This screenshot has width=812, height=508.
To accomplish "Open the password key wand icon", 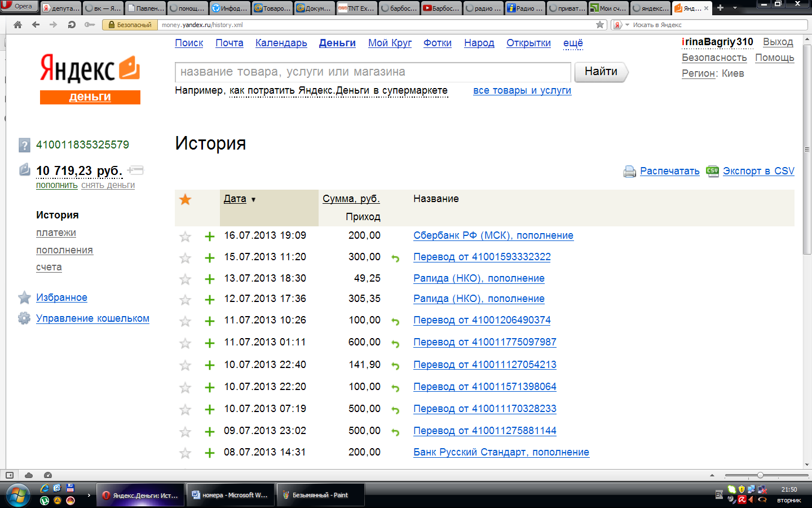I will pos(90,25).
